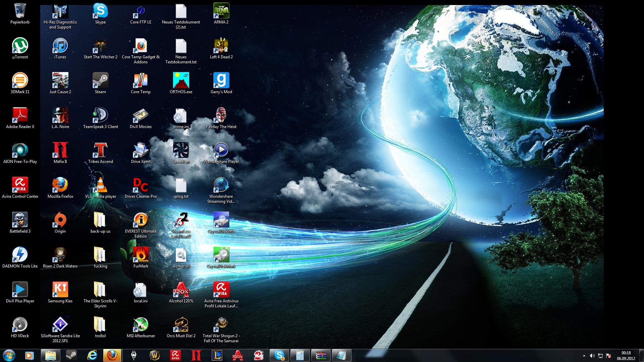Open Garry's Mod from the desktop
644x362 pixels.
tap(221, 83)
